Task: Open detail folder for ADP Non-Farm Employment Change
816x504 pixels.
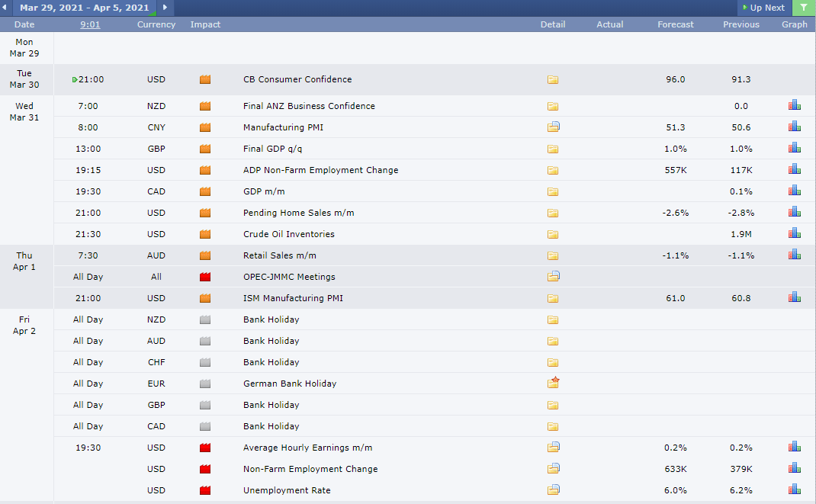Action: [553, 170]
